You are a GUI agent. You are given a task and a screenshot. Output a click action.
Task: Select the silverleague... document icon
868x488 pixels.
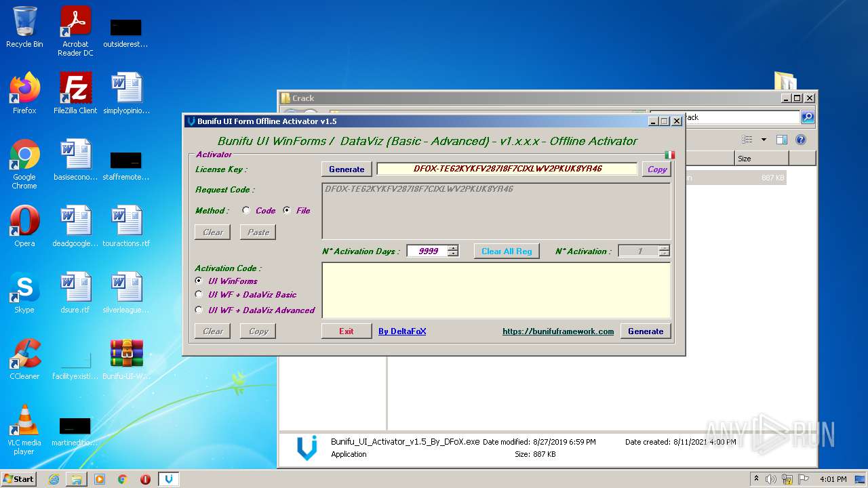pyautogui.click(x=126, y=293)
